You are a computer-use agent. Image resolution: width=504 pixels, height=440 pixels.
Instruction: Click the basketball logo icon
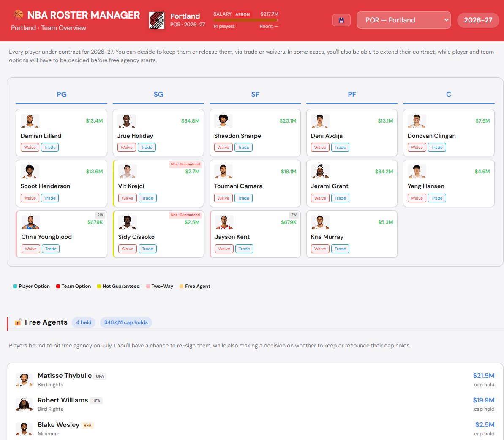tap(18, 15)
